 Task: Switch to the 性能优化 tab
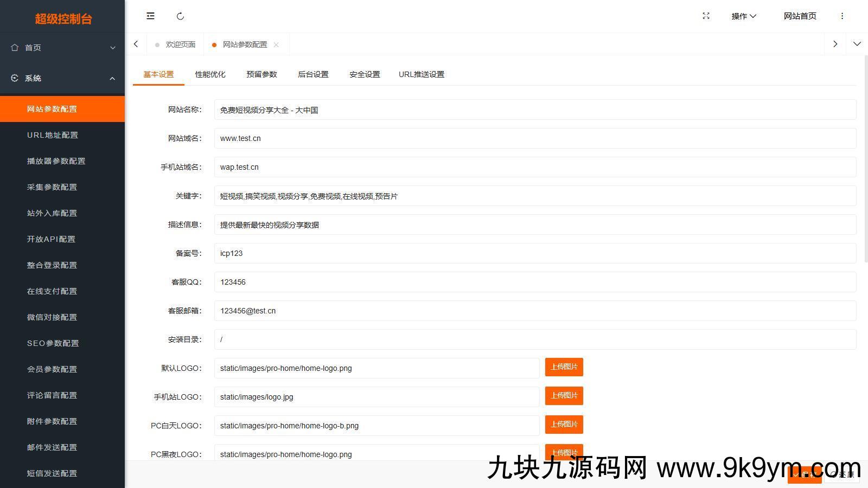pos(210,74)
